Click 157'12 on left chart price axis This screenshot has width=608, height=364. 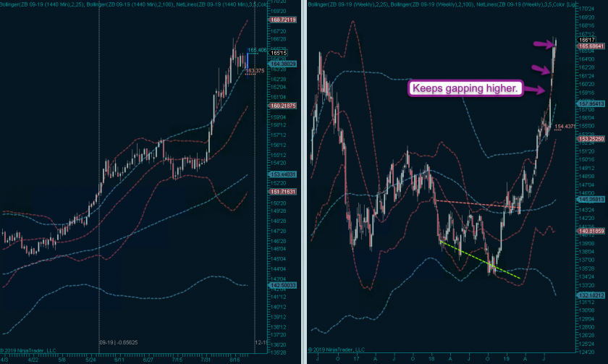click(279, 135)
